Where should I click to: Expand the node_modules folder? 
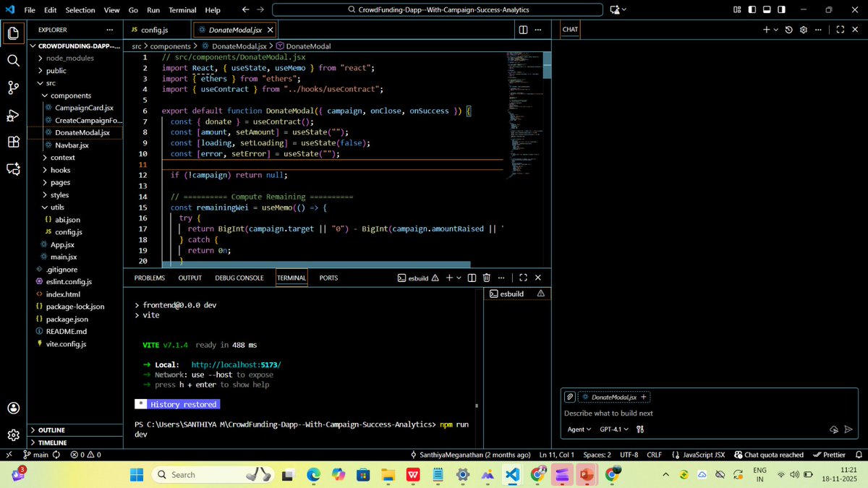click(x=69, y=58)
